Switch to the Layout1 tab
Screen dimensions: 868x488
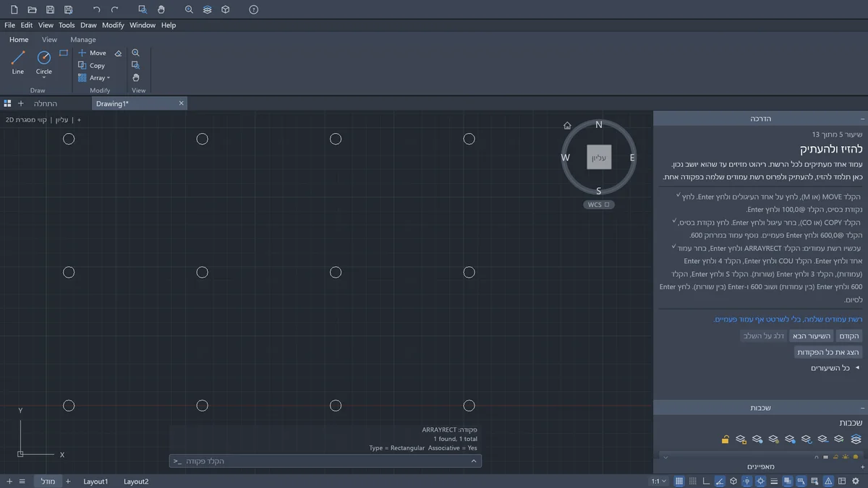tap(95, 481)
